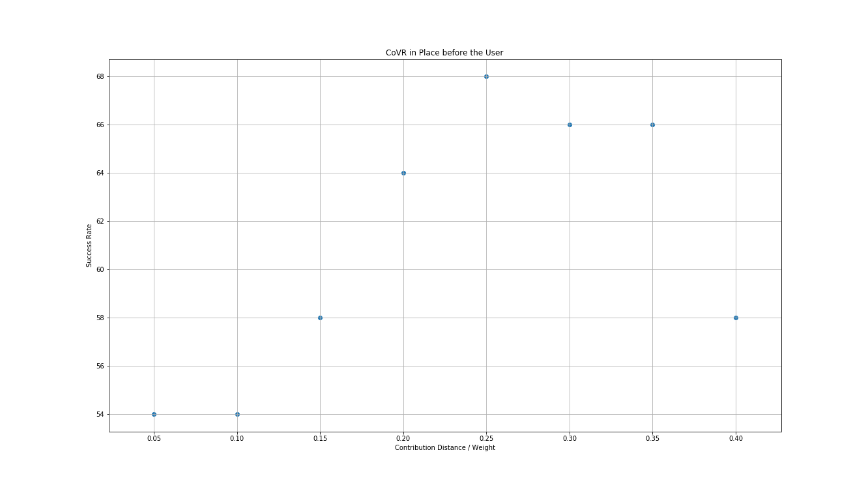The width and height of the screenshot is (868, 493).
Task: Click the 0.05 x-axis tick label
Action: coord(154,438)
